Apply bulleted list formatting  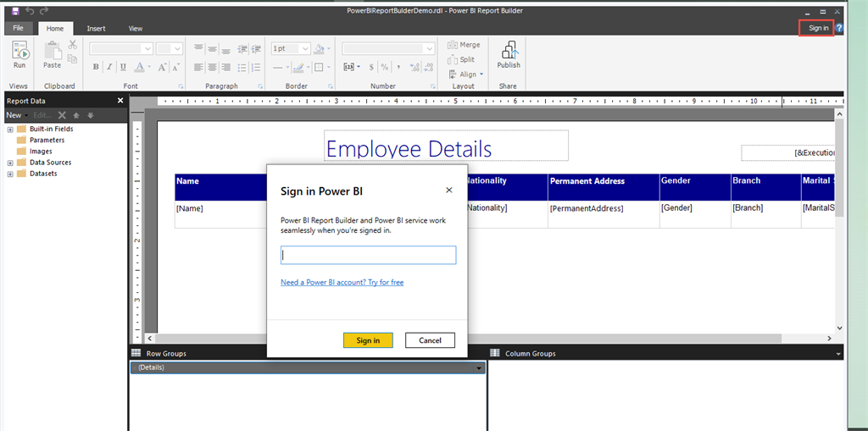click(242, 67)
